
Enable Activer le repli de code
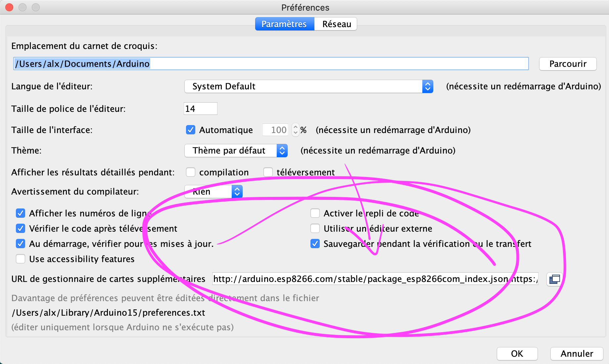(315, 213)
